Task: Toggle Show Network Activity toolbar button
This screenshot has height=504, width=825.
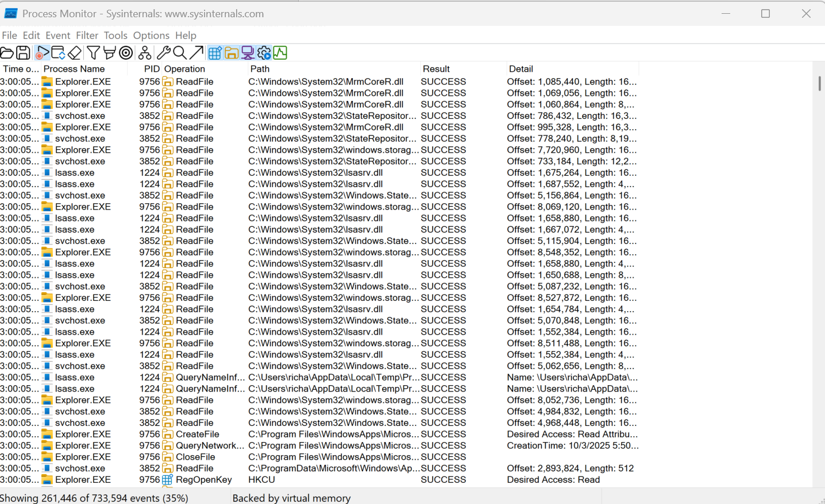Action: pos(248,53)
